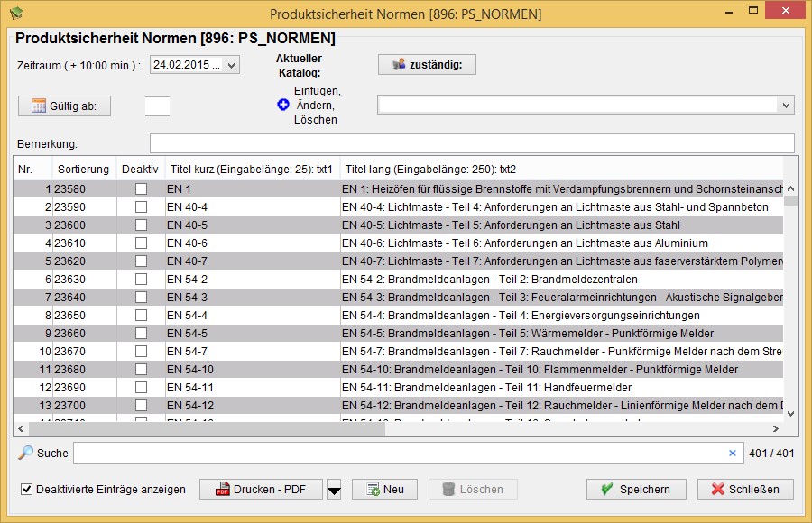Open the black arrow print options dropdown

coord(334,490)
